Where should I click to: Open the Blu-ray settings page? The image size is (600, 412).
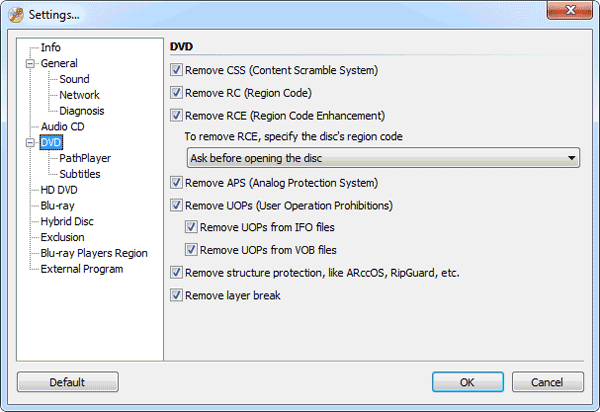(x=58, y=205)
